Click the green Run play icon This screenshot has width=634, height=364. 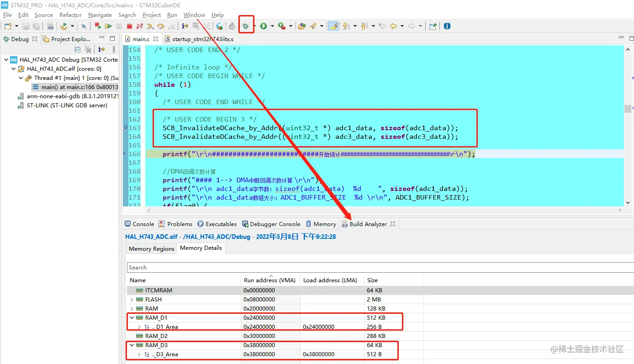coord(263,26)
